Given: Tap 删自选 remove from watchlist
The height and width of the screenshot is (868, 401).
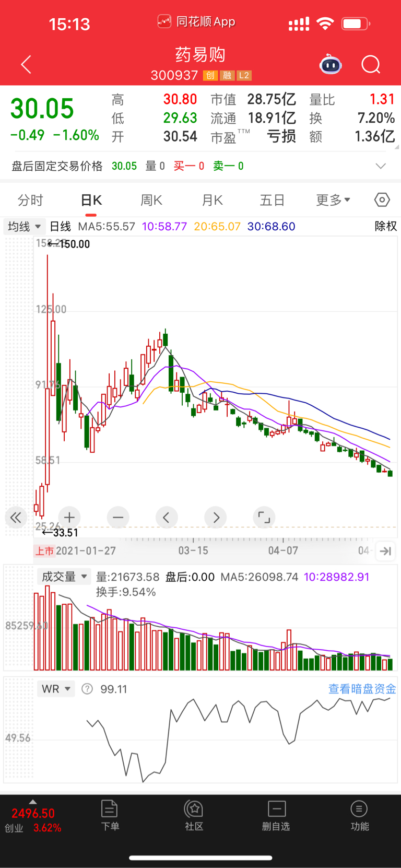Looking at the screenshot, I should click(x=276, y=816).
